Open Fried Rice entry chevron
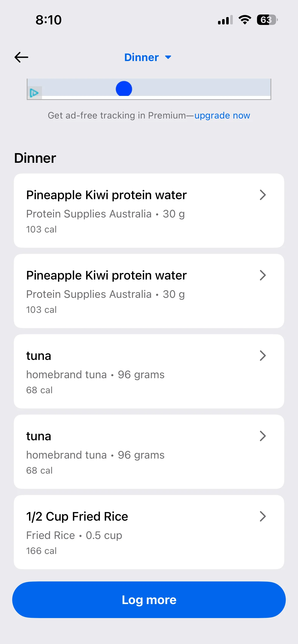This screenshot has width=298, height=644. click(263, 517)
